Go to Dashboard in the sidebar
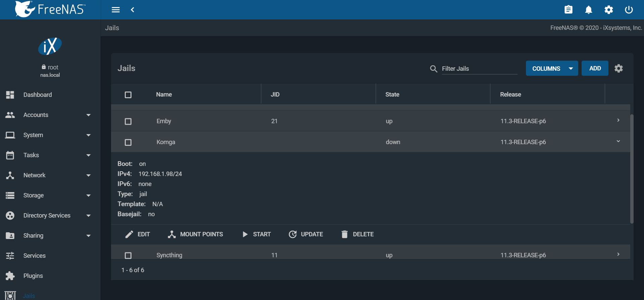Screen dimensions: 644x300 [x=38, y=95]
